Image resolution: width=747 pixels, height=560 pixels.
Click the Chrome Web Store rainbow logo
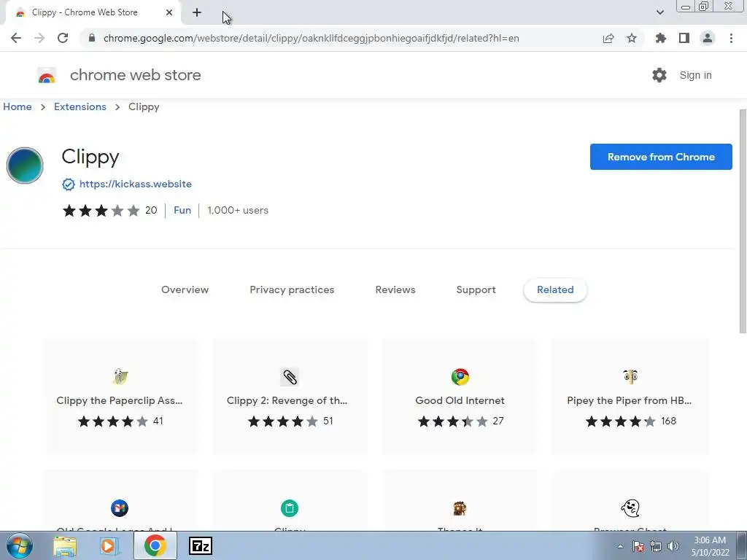coord(47,75)
